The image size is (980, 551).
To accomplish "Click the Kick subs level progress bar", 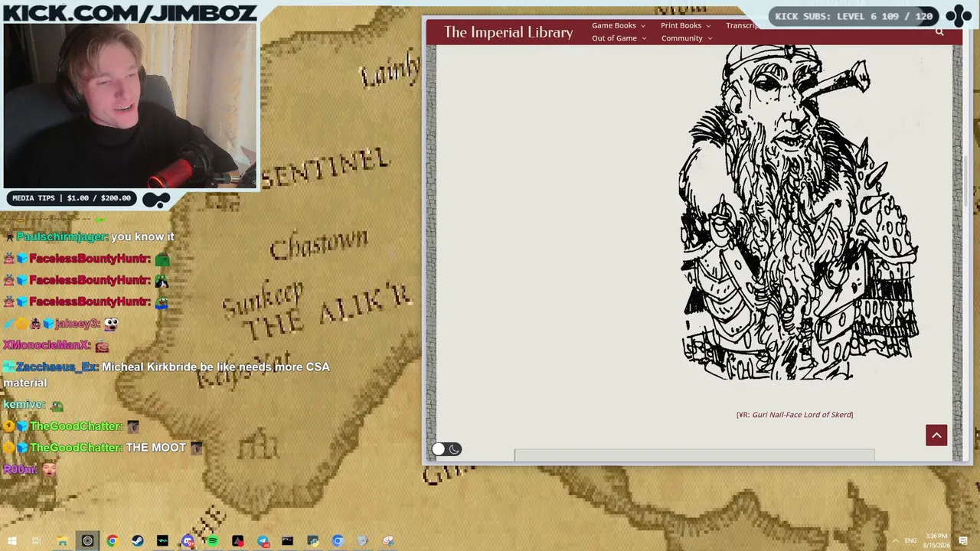I will pos(854,16).
